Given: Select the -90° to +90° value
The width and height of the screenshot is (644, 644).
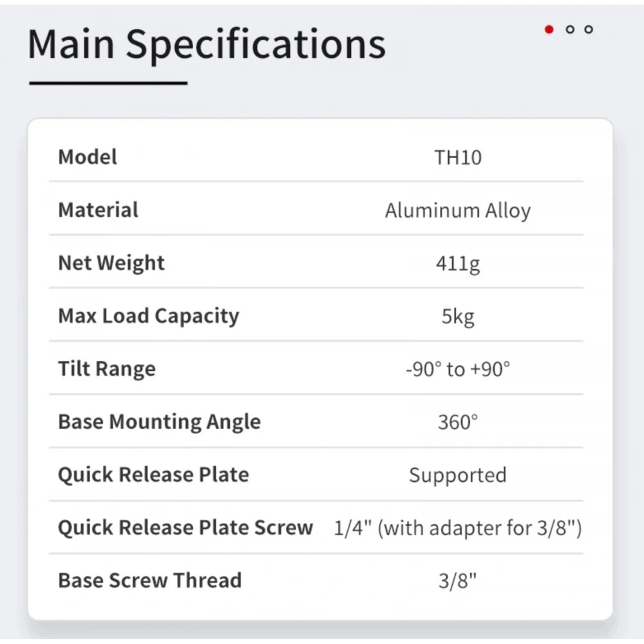Looking at the screenshot, I should click(x=458, y=370).
